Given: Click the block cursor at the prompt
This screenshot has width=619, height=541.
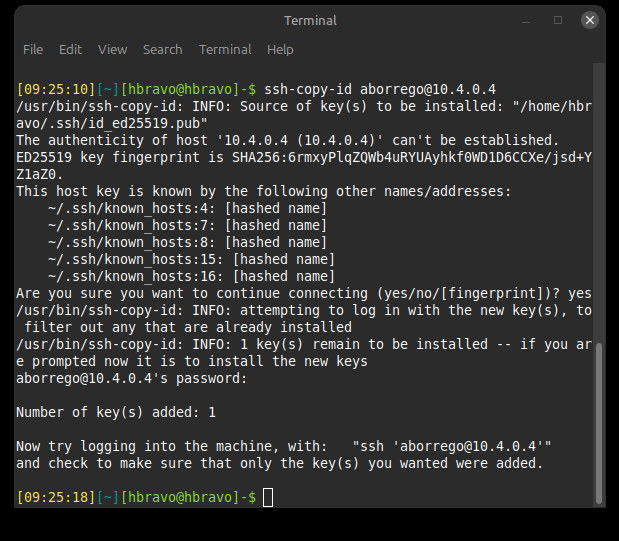Looking at the screenshot, I should [268, 497].
